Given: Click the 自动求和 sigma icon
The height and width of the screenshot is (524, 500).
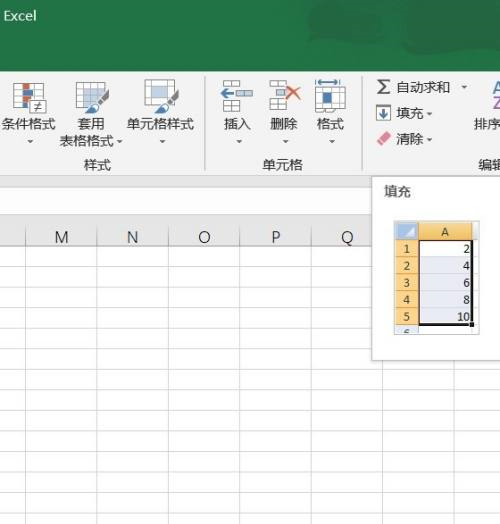Looking at the screenshot, I should pyautogui.click(x=383, y=87).
